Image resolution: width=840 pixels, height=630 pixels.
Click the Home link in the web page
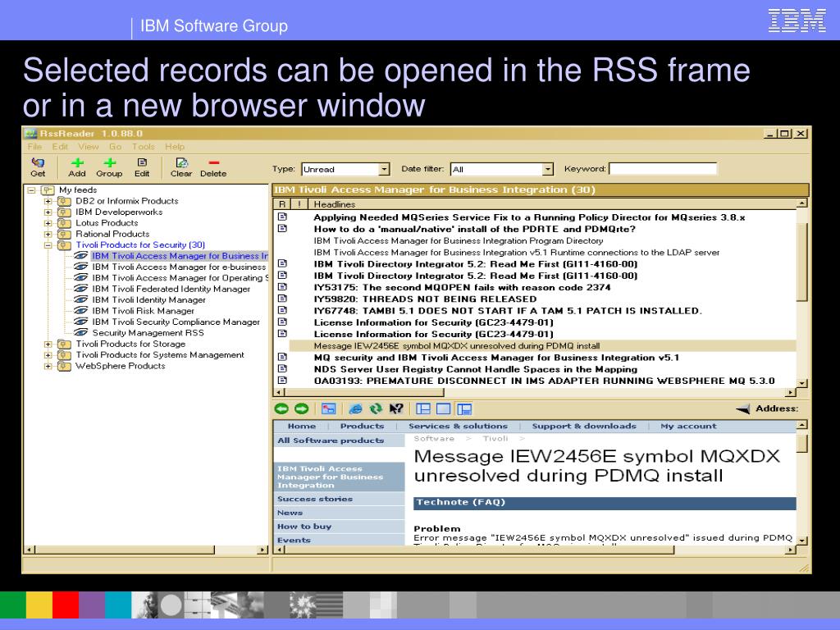[302, 426]
